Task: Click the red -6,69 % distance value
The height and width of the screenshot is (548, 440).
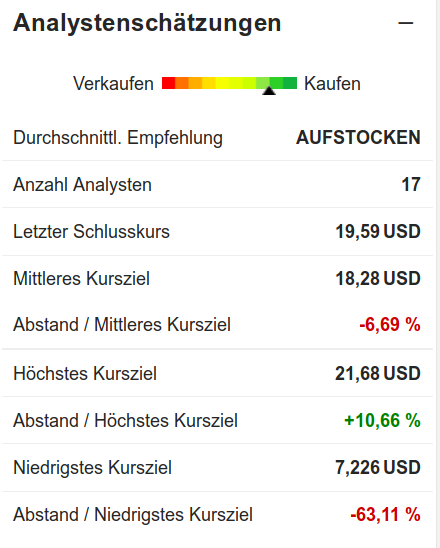Action: coord(390,324)
